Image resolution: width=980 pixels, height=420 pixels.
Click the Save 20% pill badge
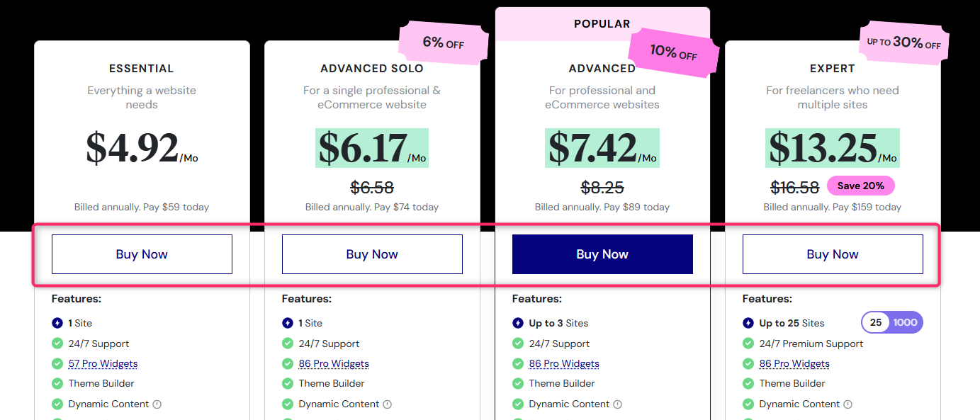coord(860,186)
